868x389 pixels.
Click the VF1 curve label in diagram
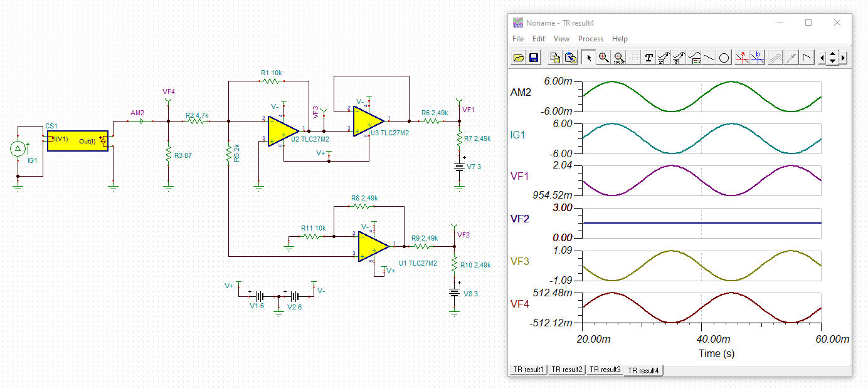(521, 176)
